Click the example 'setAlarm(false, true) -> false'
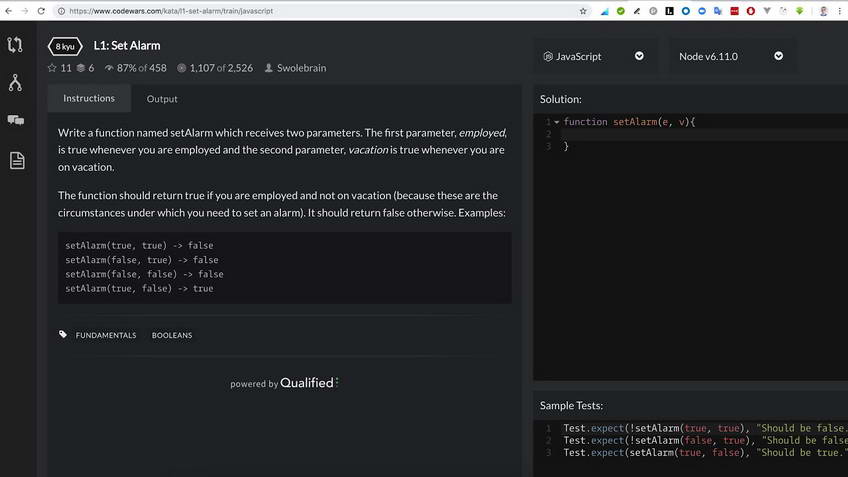The image size is (848, 477). [x=142, y=260]
